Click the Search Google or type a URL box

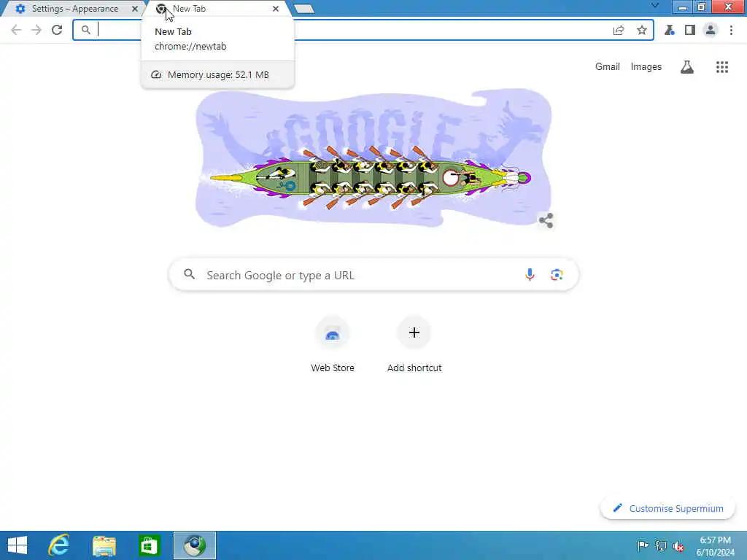tap(373, 275)
